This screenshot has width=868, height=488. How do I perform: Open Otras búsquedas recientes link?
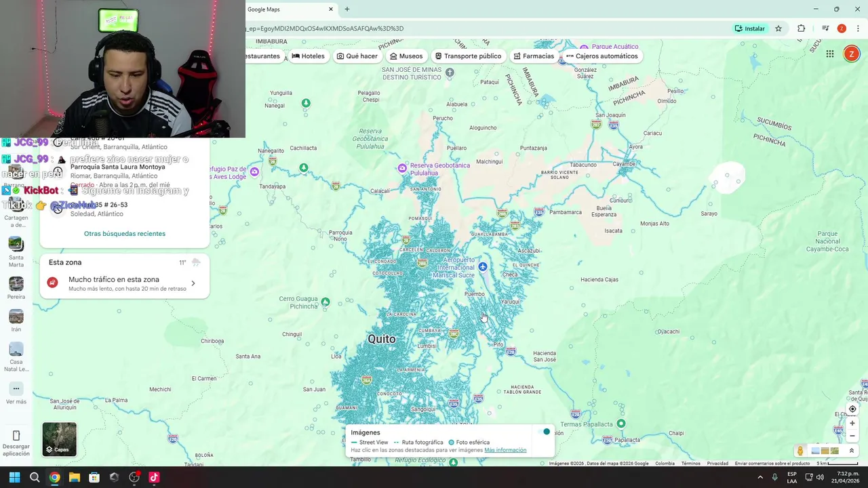125,234
